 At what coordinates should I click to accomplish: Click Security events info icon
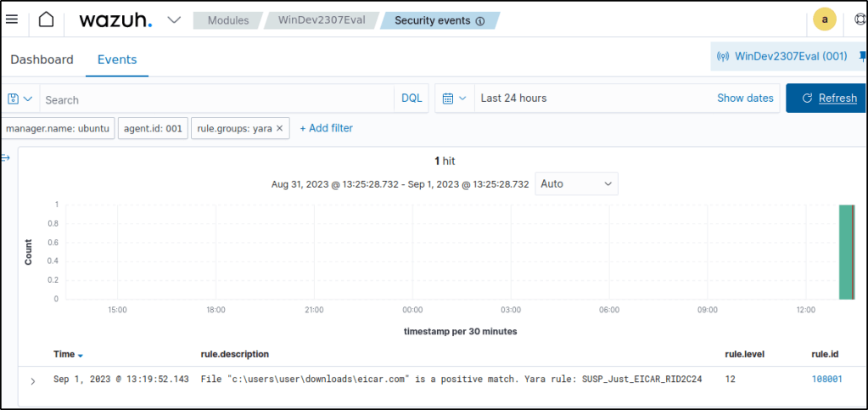click(x=480, y=21)
